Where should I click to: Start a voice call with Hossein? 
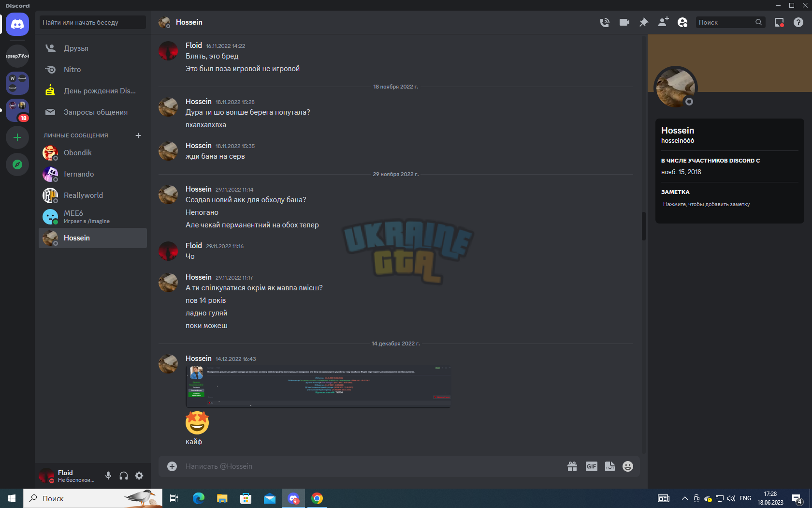coord(605,22)
